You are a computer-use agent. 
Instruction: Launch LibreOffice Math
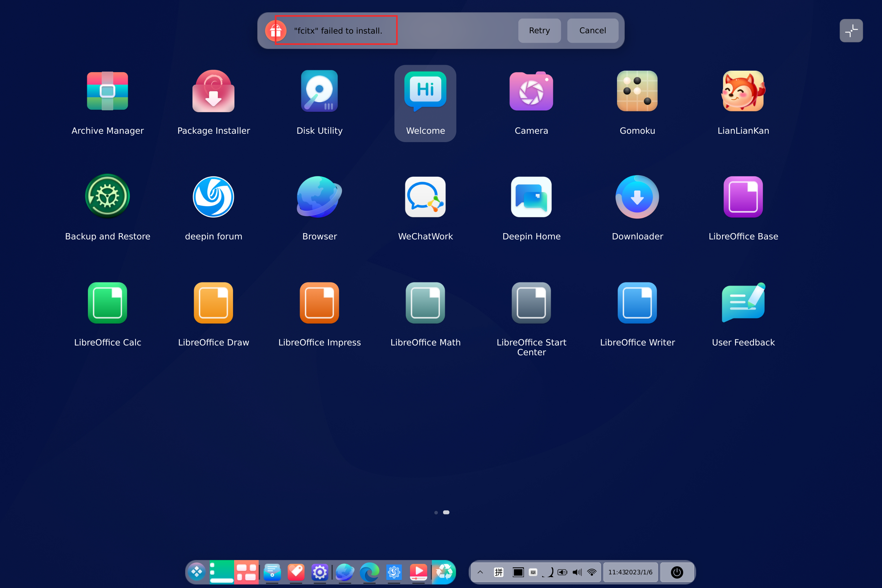pyautogui.click(x=425, y=314)
